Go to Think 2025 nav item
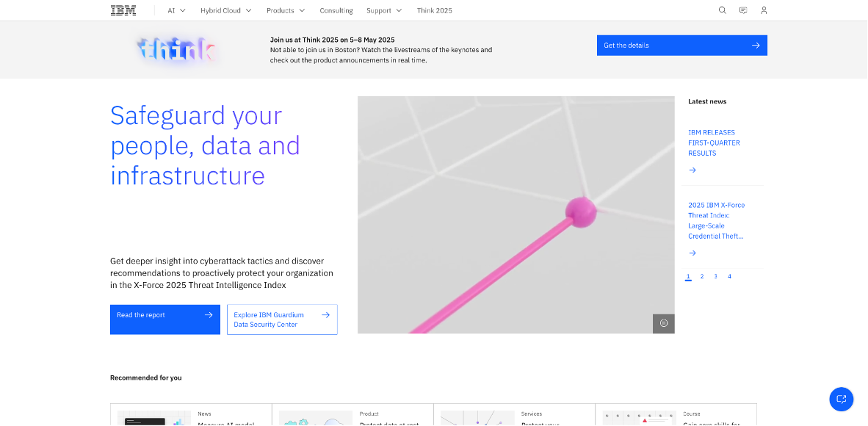The height and width of the screenshot is (426, 868). (x=434, y=10)
